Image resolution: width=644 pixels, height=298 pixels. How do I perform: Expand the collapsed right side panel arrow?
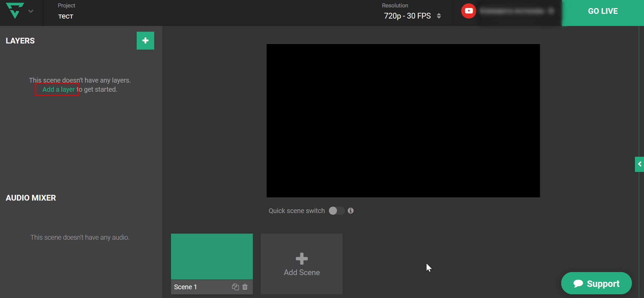639,164
